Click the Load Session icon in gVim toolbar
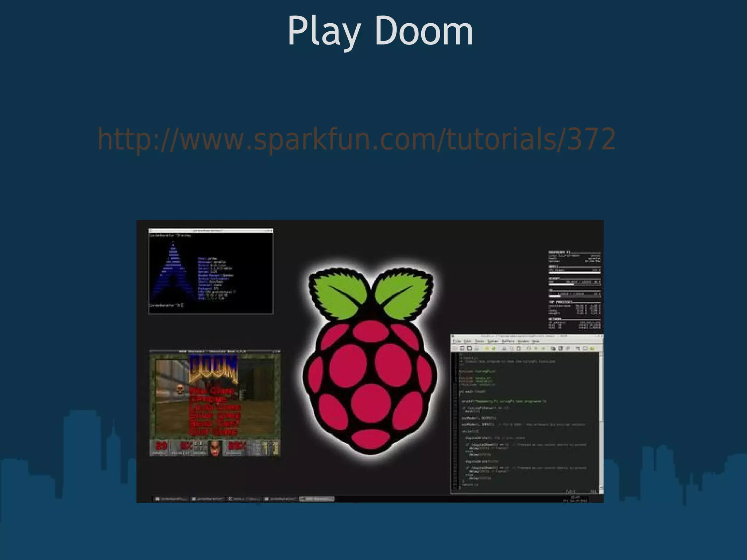This screenshot has height=560, width=747. click(x=553, y=348)
